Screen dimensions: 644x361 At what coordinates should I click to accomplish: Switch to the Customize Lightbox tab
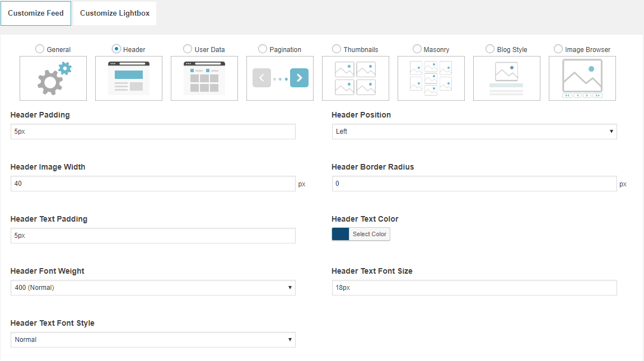(x=115, y=13)
